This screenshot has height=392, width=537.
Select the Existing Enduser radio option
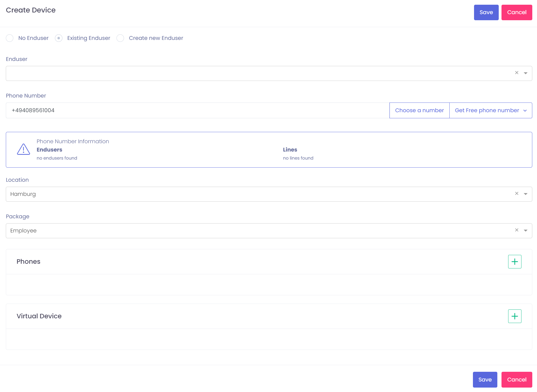coord(59,38)
